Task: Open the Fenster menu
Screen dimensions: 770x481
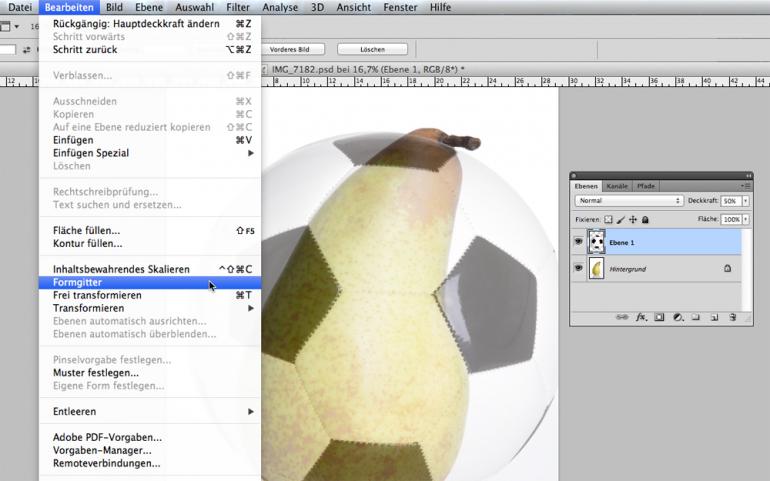Action: point(400,7)
